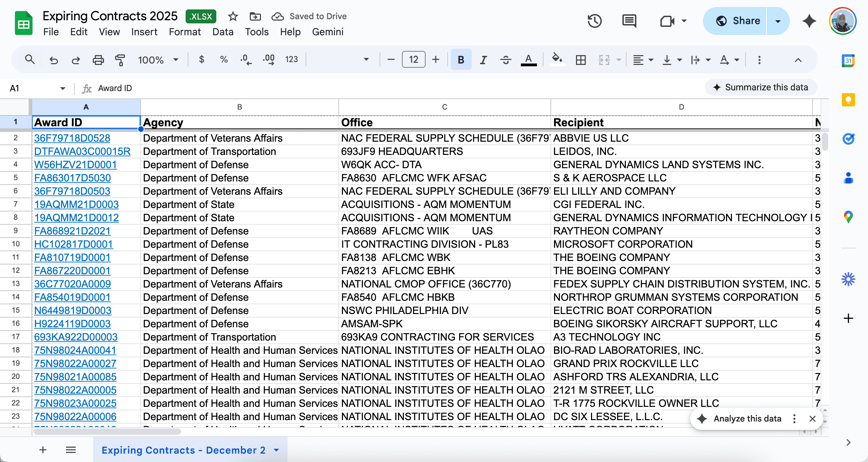
Task: Click Summarize this data
Action: (x=761, y=87)
